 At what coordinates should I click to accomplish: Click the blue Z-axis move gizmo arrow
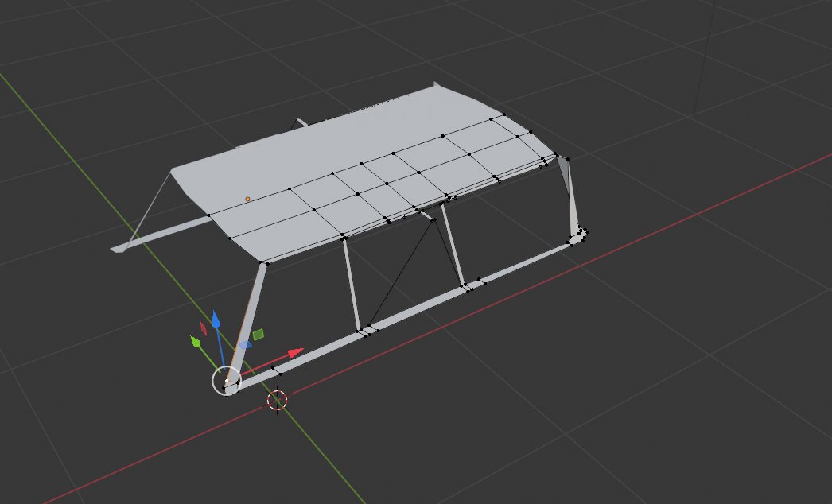216,320
